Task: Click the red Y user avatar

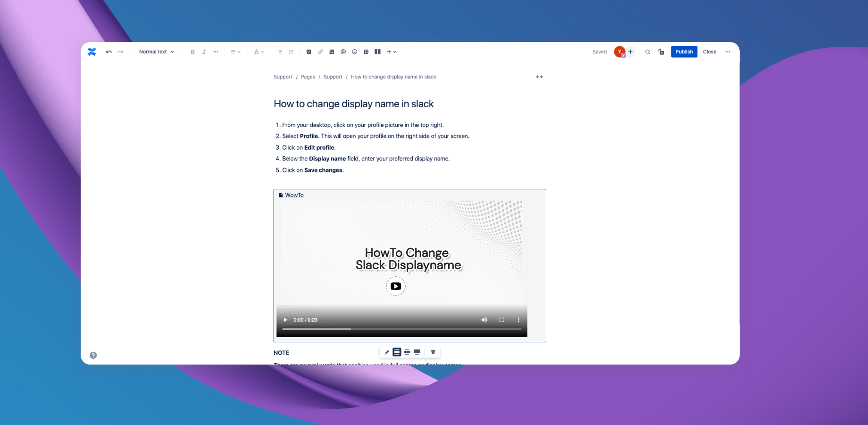Action: click(619, 52)
